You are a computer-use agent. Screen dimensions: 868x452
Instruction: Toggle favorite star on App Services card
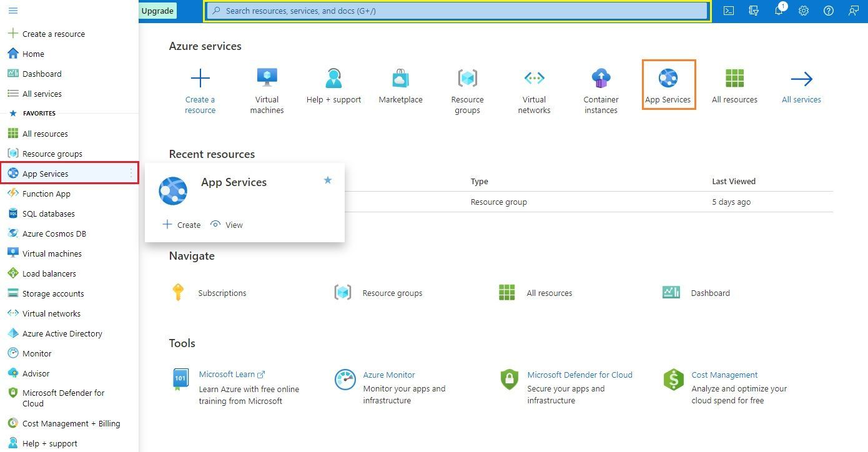pos(328,180)
